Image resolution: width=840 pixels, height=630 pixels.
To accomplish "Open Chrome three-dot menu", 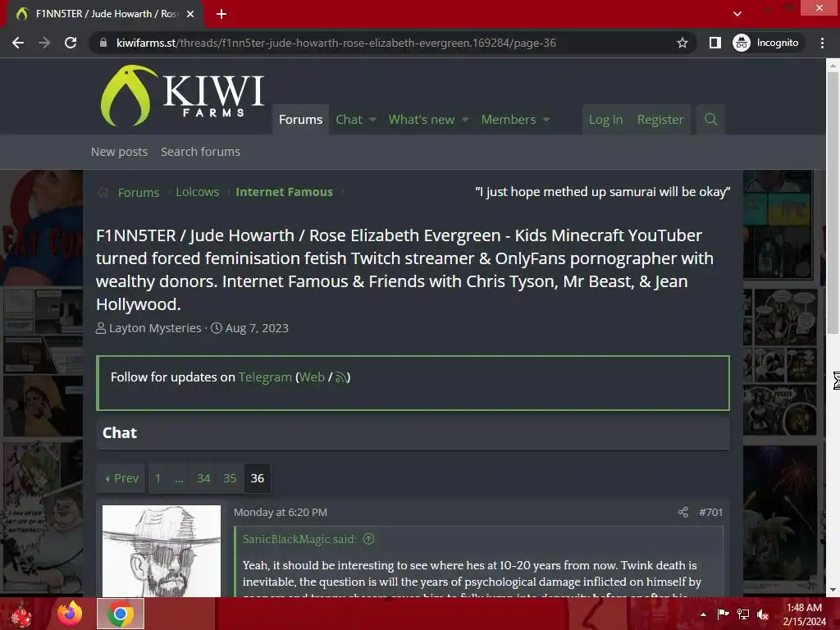I will coord(822,43).
